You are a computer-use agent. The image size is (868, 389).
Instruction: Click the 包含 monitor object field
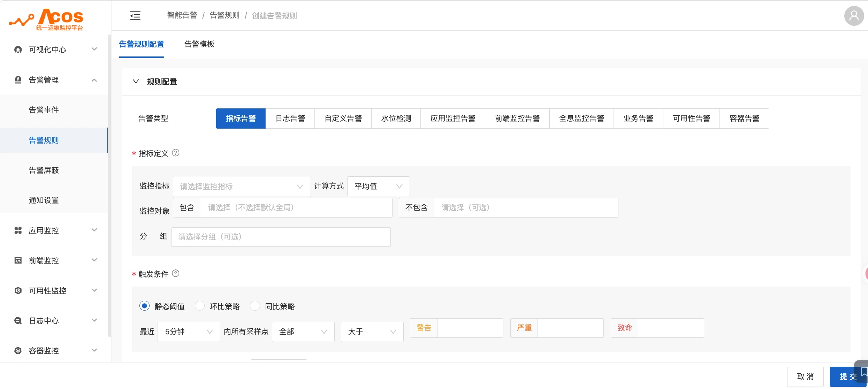pyautogui.click(x=296, y=208)
